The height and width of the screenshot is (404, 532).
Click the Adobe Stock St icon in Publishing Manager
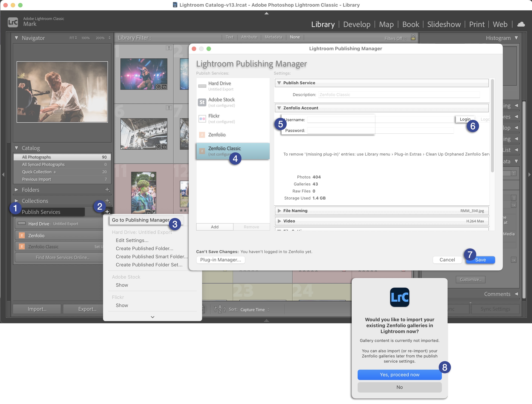(x=202, y=102)
